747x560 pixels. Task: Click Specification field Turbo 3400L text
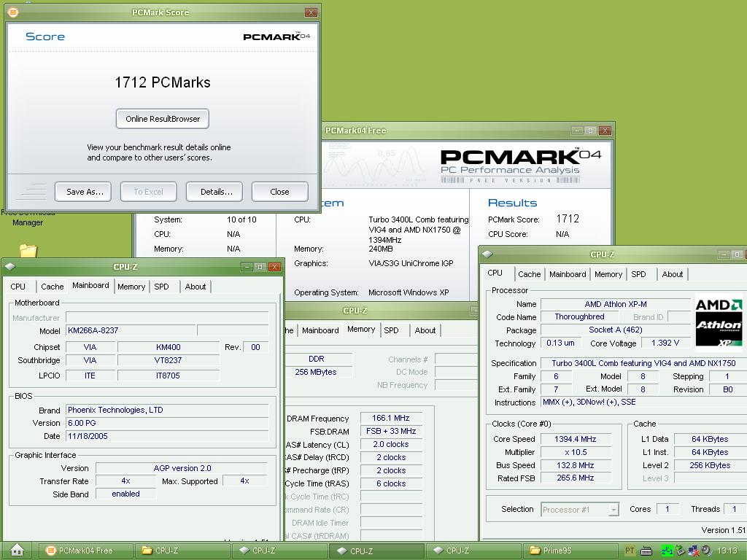coord(643,363)
